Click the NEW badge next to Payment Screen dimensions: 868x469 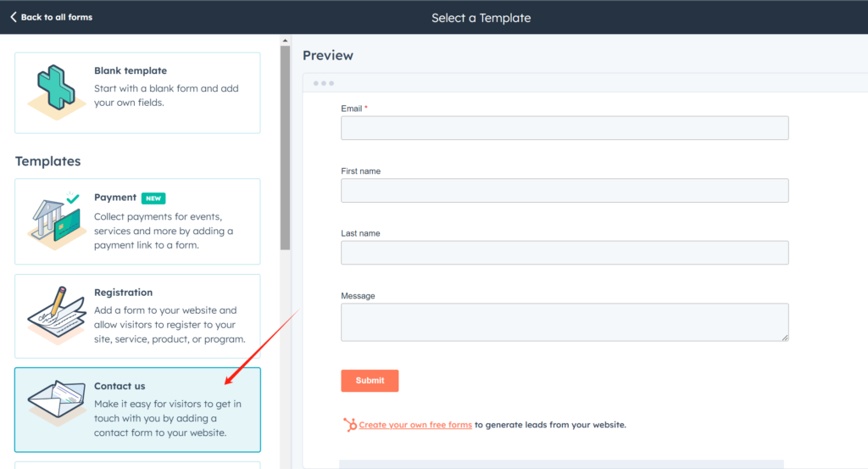(153, 198)
